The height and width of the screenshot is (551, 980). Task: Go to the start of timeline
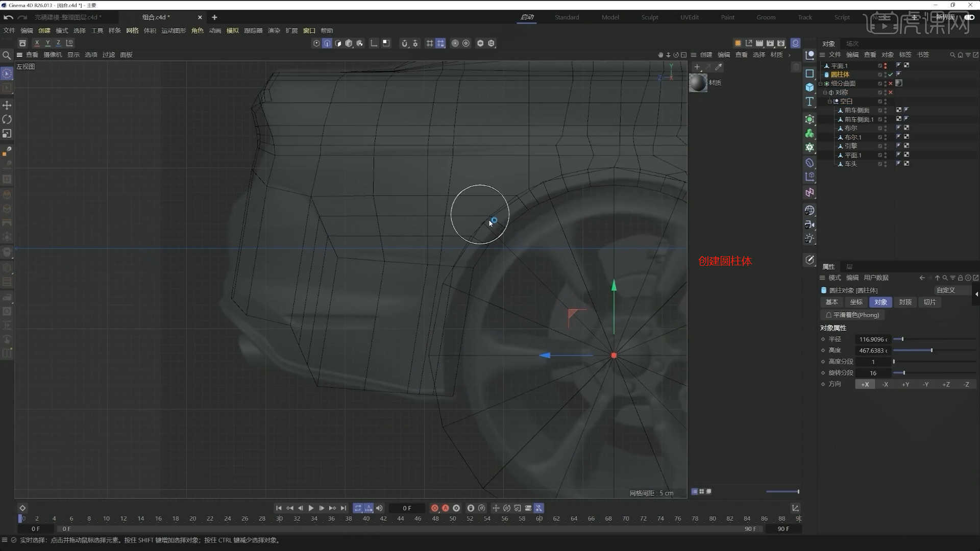(x=279, y=508)
